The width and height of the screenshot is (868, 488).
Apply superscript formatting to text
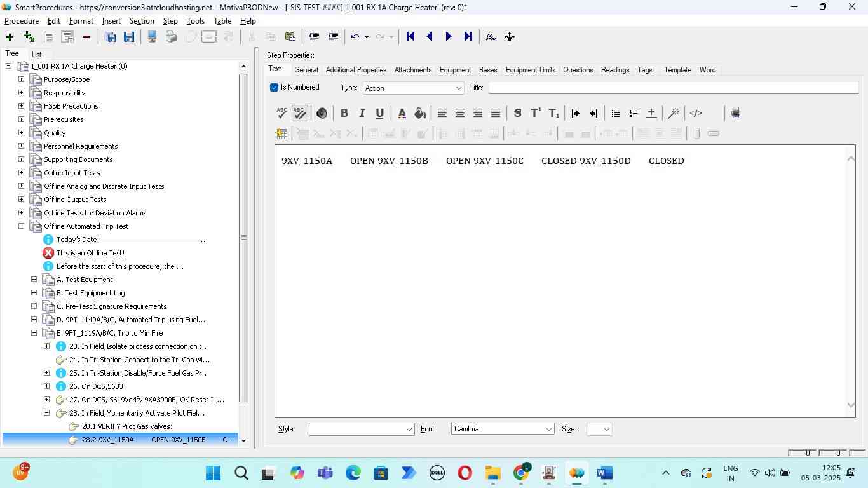tap(536, 113)
